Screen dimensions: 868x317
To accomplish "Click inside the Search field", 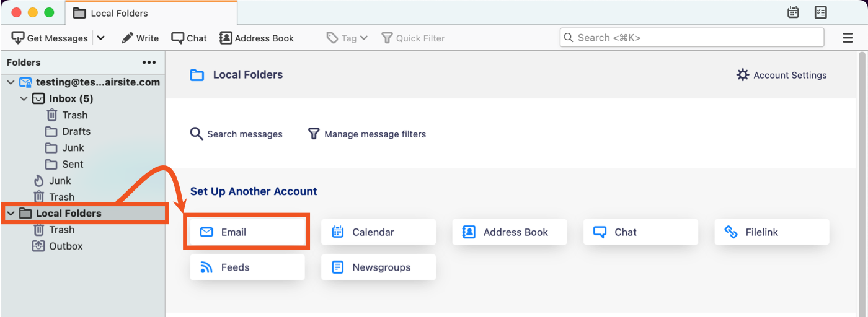I will 692,38.
